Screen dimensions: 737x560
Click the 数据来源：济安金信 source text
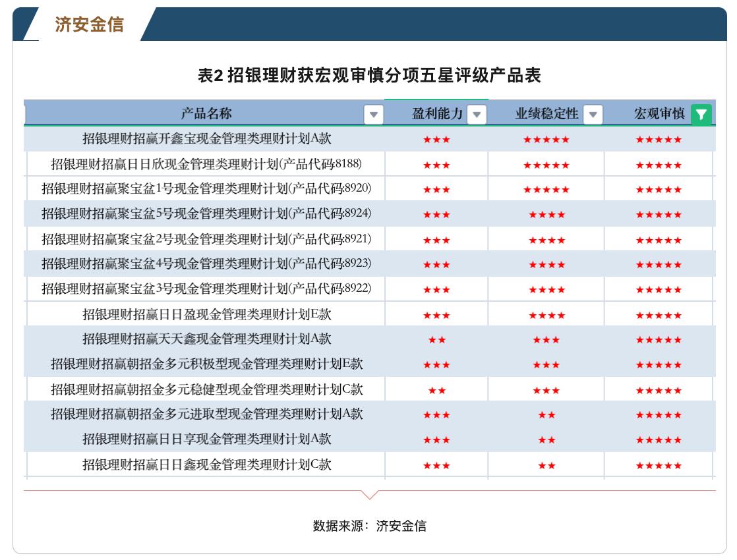click(x=368, y=526)
